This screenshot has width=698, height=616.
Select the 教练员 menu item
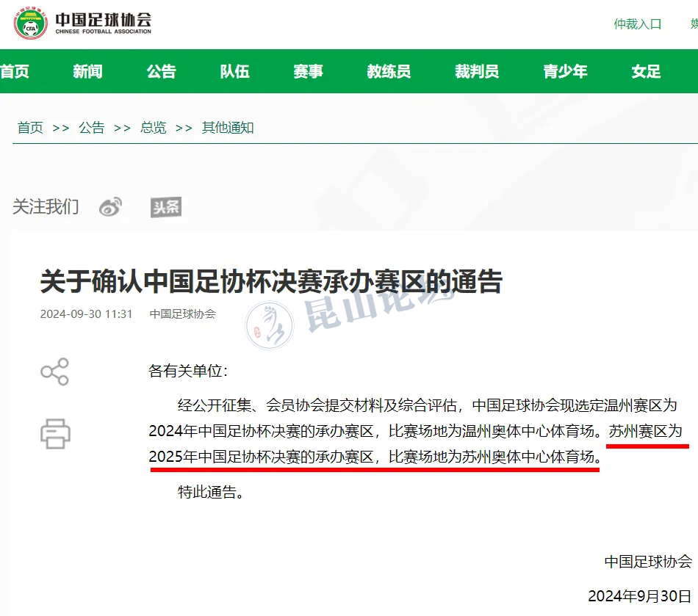(x=389, y=71)
